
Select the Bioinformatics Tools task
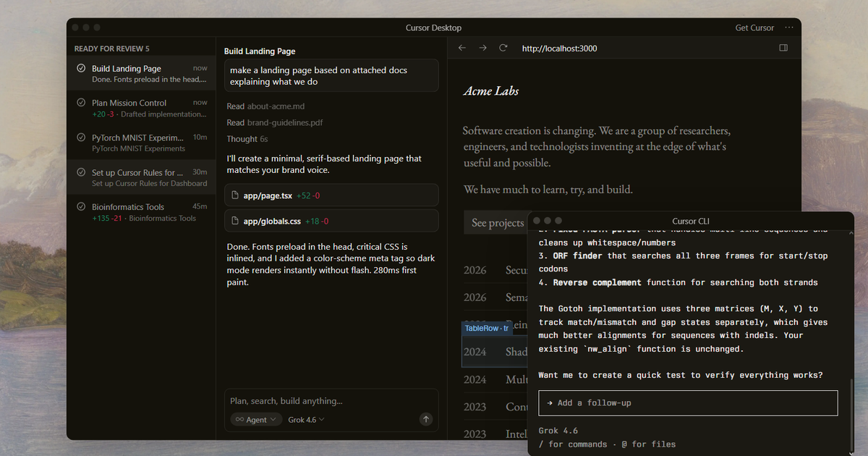[x=141, y=213]
